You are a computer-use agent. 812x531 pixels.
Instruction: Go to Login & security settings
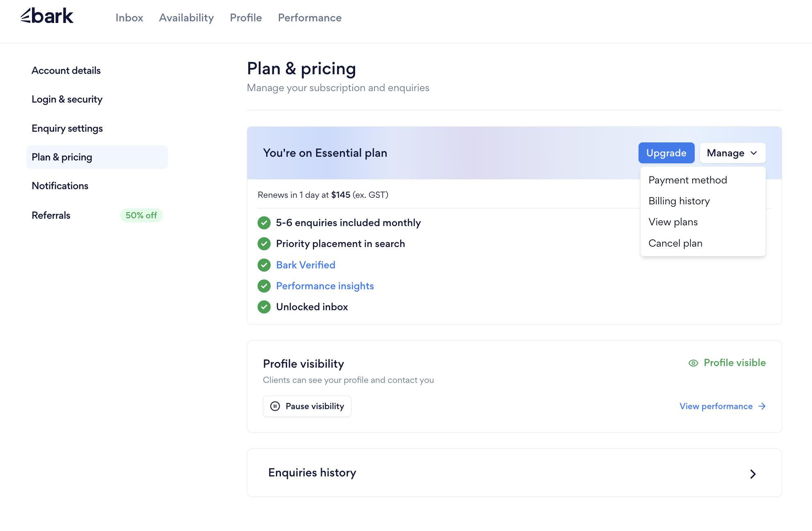click(x=97, y=99)
